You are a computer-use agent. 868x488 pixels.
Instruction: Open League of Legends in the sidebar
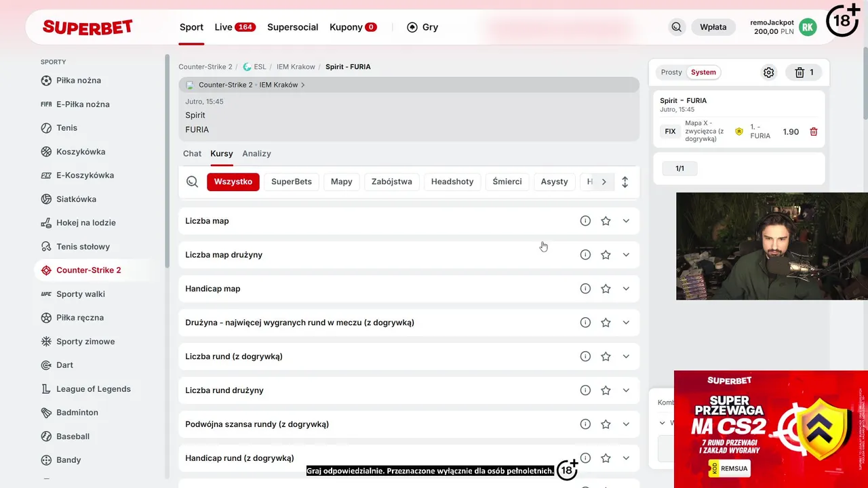(85, 389)
